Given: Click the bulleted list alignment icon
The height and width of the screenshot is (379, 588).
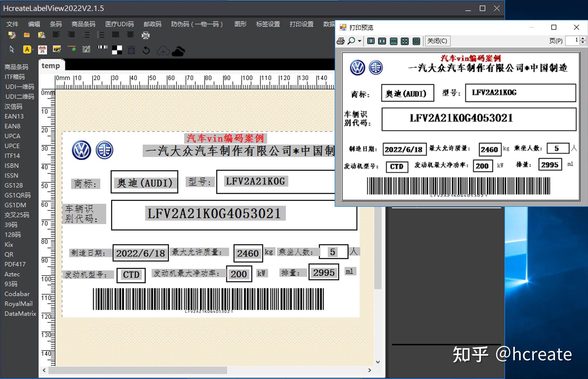Looking at the screenshot, I should [86, 35].
